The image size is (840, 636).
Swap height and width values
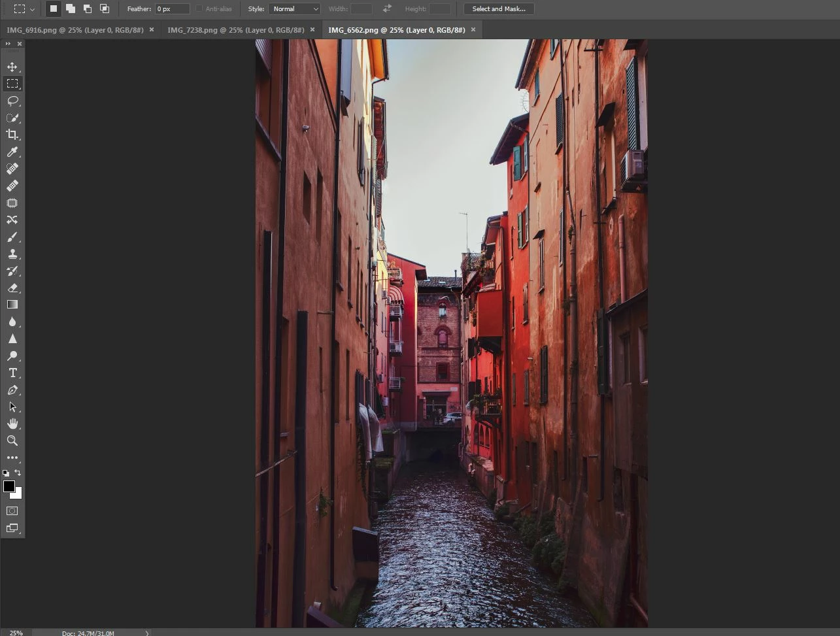pos(388,8)
